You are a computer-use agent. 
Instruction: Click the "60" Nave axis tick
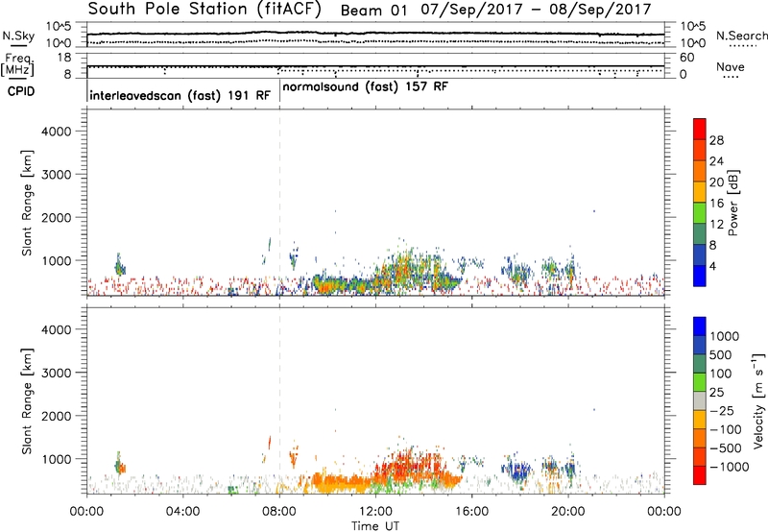pyautogui.click(x=686, y=58)
